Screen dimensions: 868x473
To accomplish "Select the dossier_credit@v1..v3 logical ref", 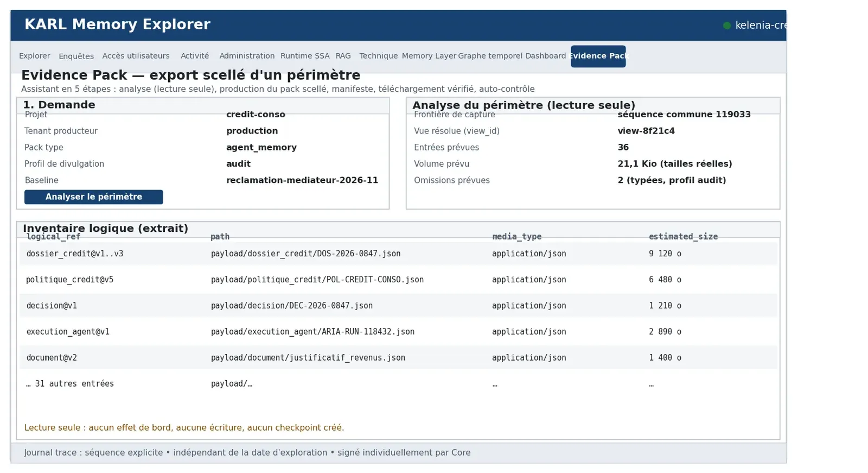I will pos(75,254).
